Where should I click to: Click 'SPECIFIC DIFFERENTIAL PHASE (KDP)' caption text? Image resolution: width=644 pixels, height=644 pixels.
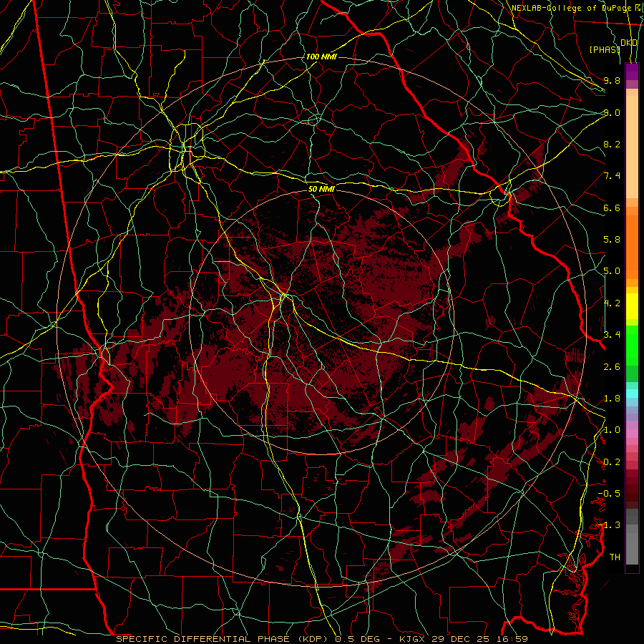coord(223,639)
